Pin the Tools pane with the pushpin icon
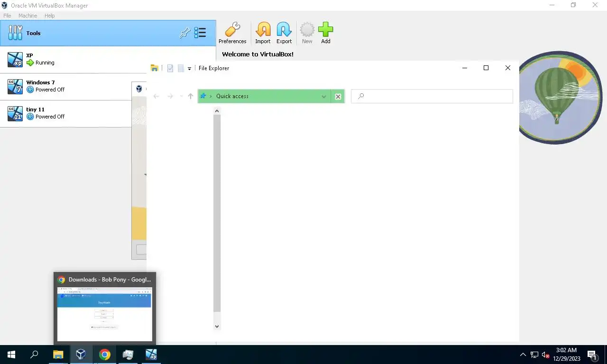 pos(184,33)
